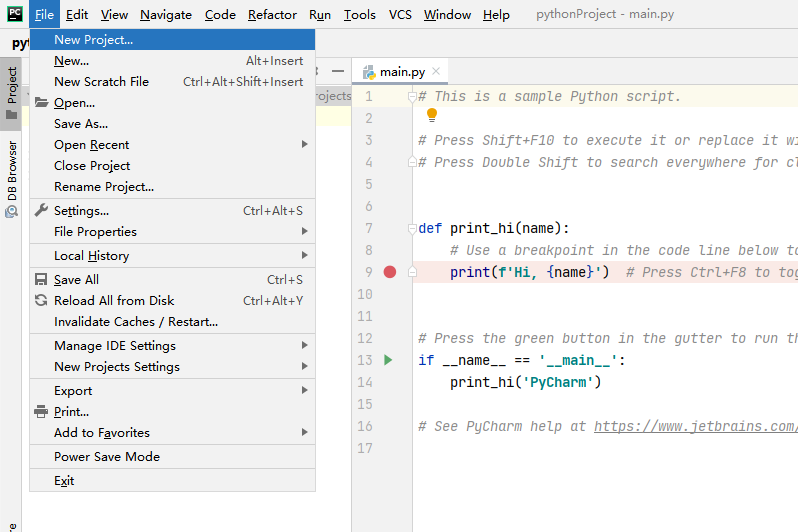Click the Project tool window folder icon

pyautogui.click(x=11, y=115)
